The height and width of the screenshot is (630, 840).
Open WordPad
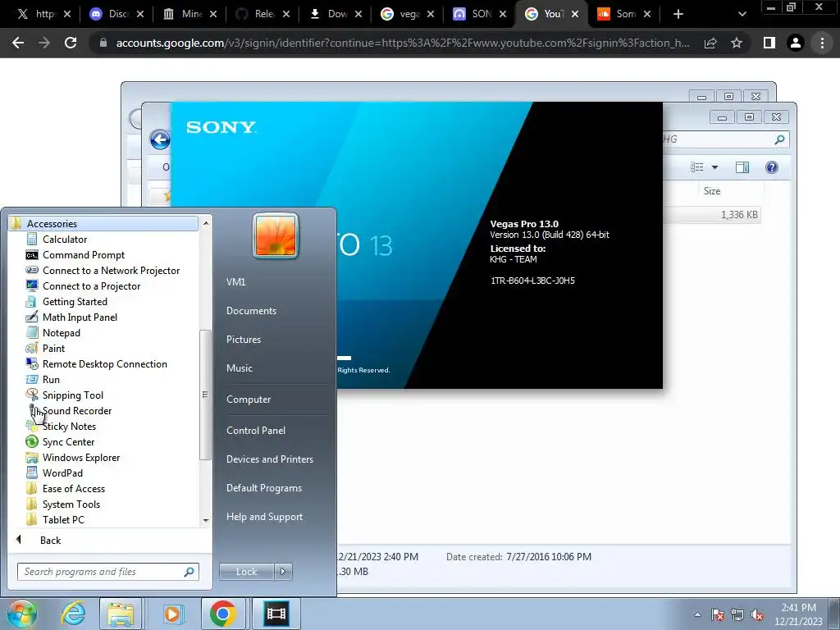pos(62,473)
